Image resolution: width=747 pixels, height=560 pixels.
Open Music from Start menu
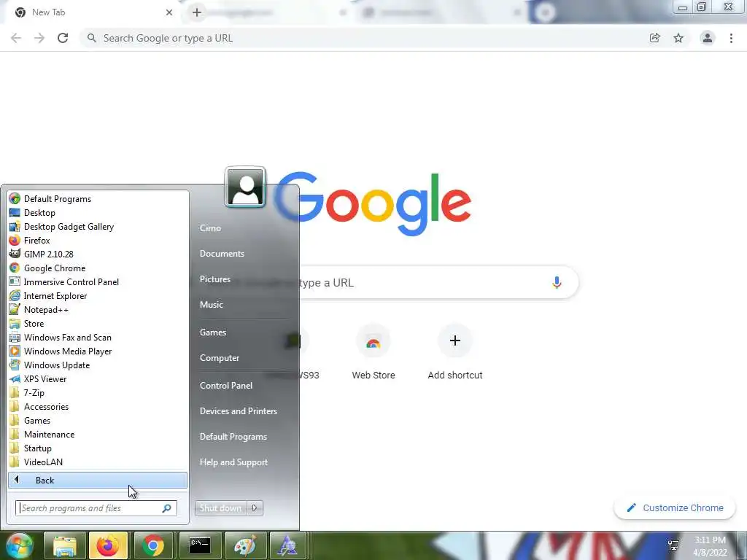pos(211,305)
